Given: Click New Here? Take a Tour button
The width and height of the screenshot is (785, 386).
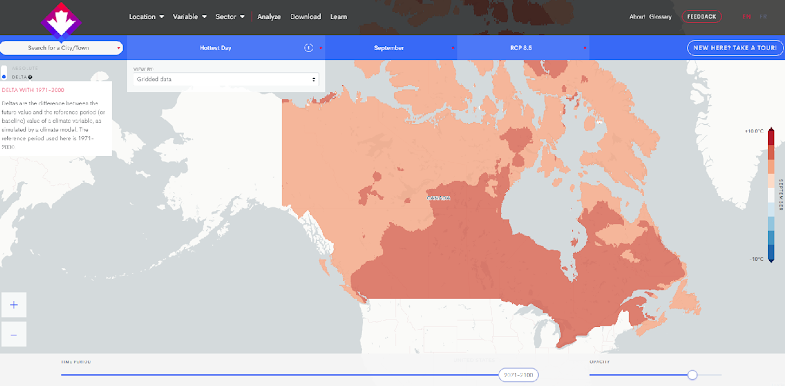Looking at the screenshot, I should click(x=735, y=48).
